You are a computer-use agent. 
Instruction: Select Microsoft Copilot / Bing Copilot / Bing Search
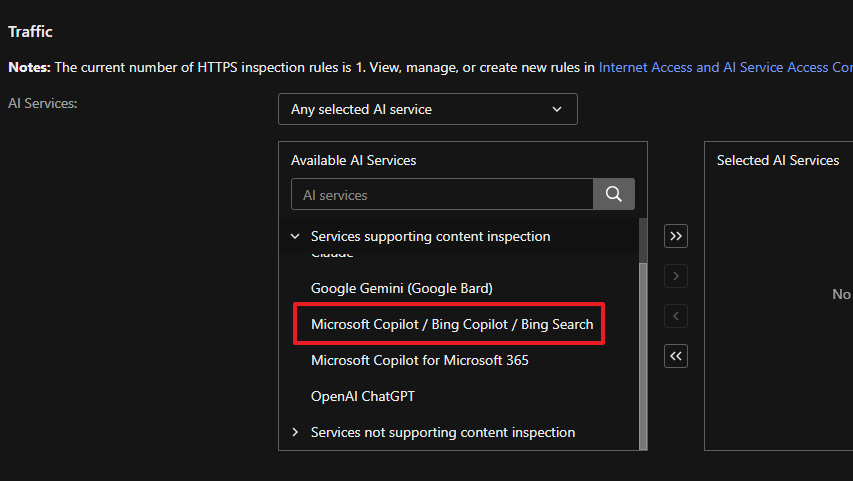point(451,324)
